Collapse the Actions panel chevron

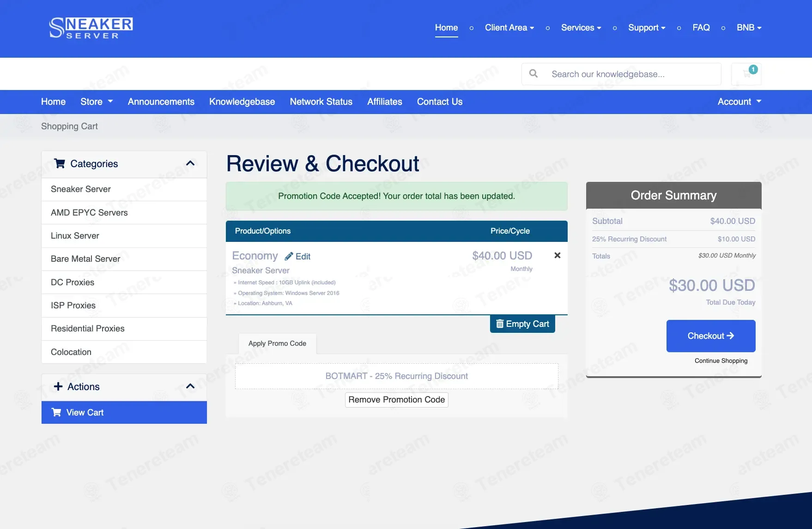click(190, 386)
